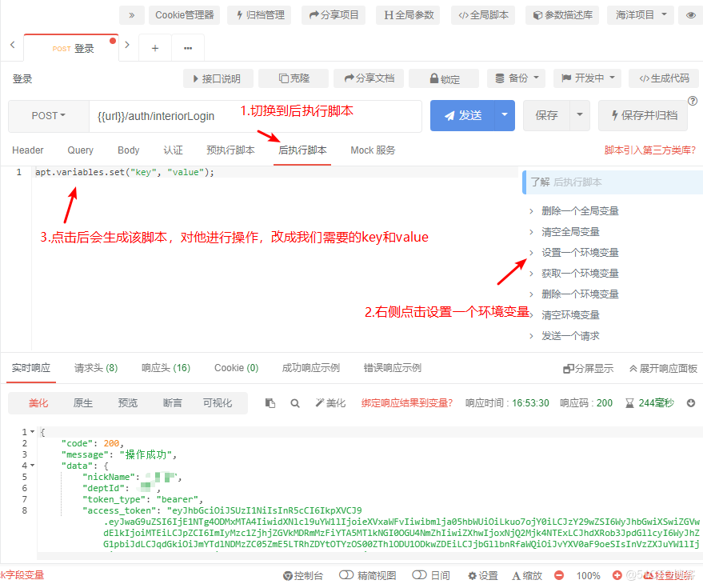Screen dimensions: 703x588
Task: Insert 删除一个环境变量 script snippet
Action: click(580, 294)
